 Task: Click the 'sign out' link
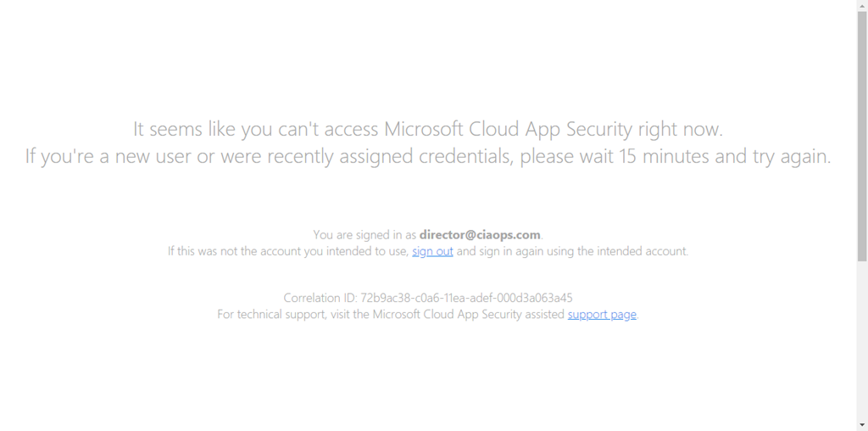[432, 251]
